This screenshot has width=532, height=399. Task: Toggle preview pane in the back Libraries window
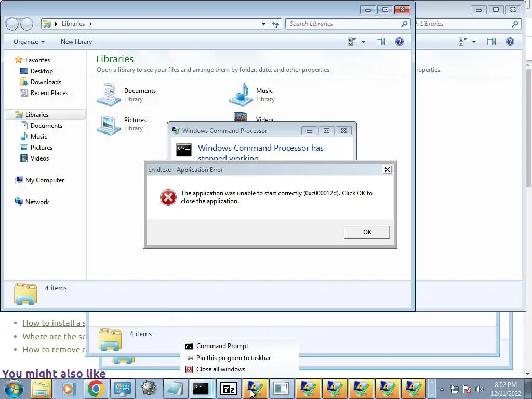click(491, 42)
